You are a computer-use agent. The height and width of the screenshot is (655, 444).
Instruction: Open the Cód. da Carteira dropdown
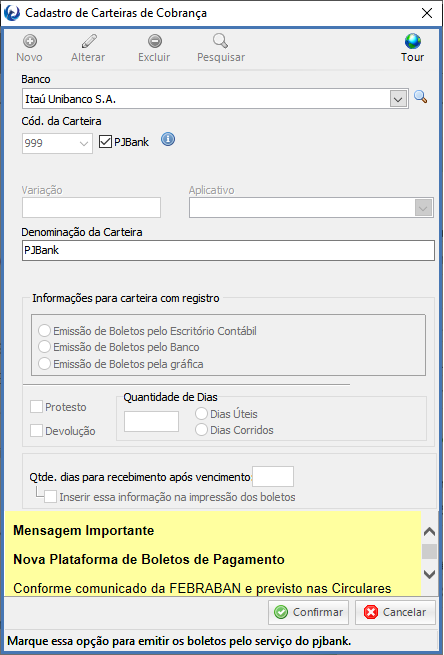tap(84, 143)
